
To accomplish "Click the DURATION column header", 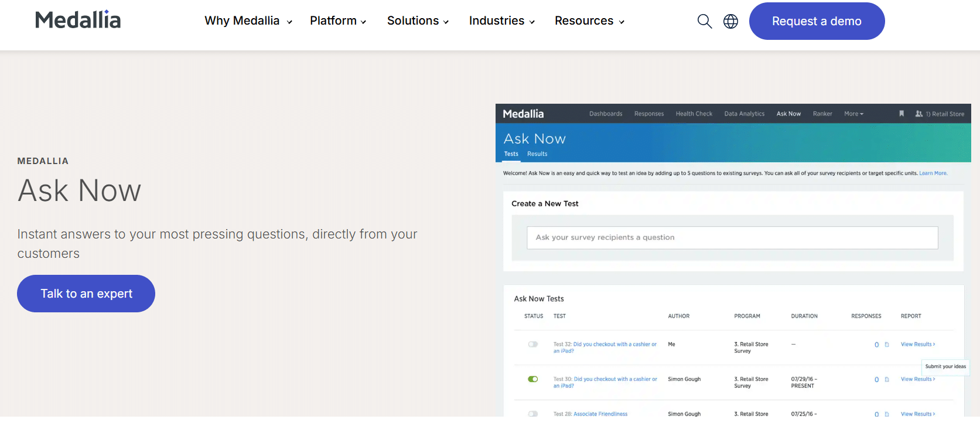I will click(x=804, y=316).
